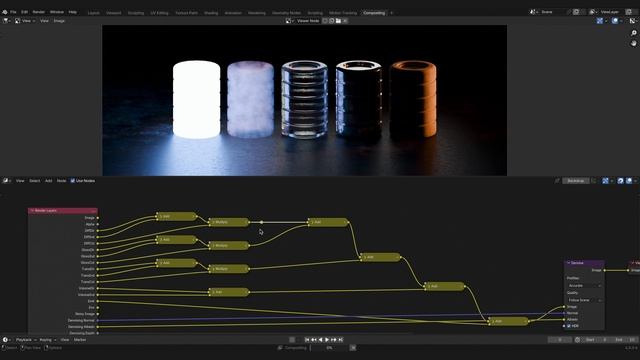Click the add view layer icon
Screen dimensions: 640x360
629,12
